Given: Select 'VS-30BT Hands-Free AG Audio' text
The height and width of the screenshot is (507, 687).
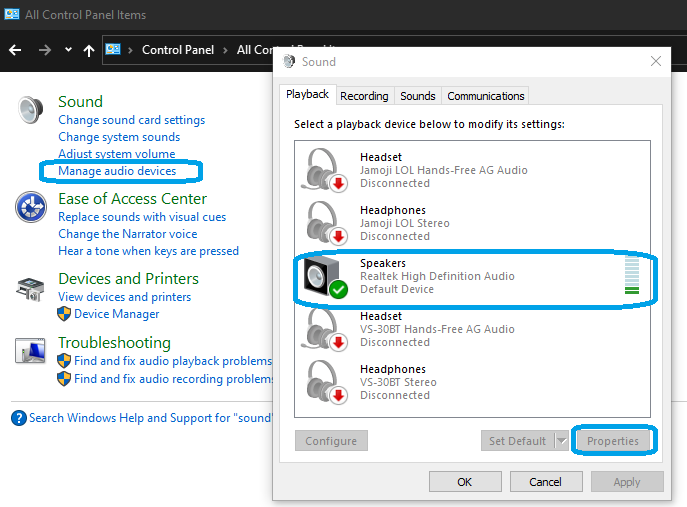Looking at the screenshot, I should coord(437,329).
